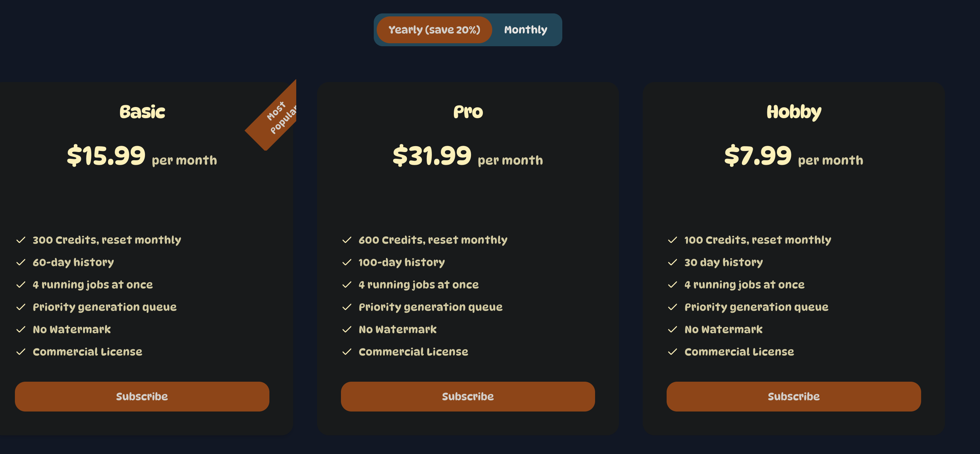The image size is (980, 454).
Task: Click Pro plan's Commercial License checkmark
Action: 347,351
